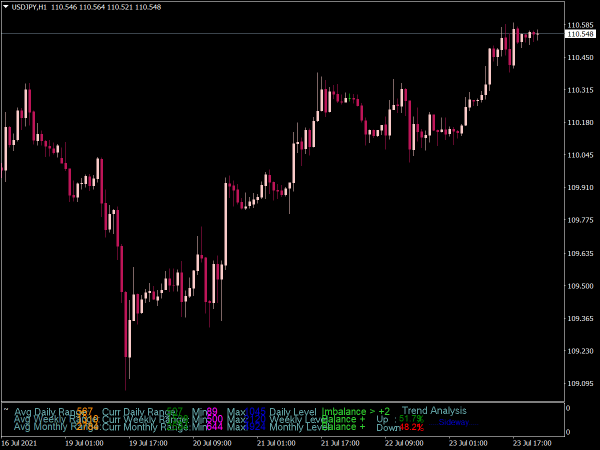600x450 pixels.
Task: Click the 109.095 price axis label
Action: 580,383
